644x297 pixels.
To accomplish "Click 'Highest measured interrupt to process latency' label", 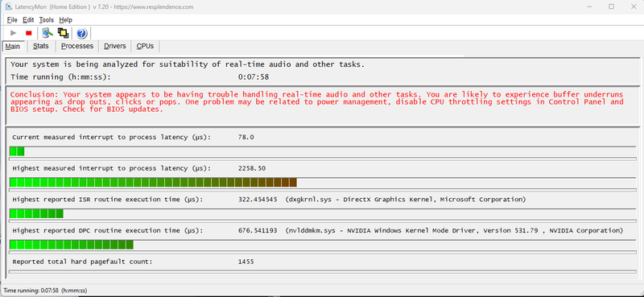I will tap(111, 168).
